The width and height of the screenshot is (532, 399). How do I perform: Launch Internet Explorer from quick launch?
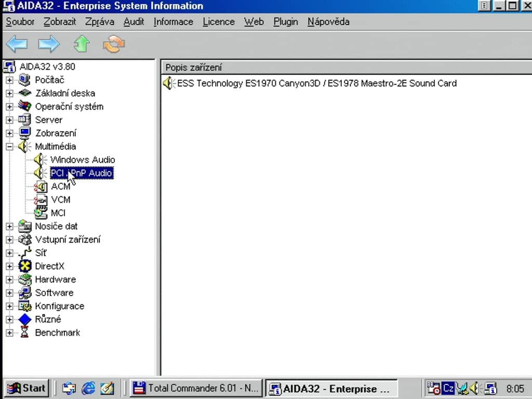(x=88, y=388)
